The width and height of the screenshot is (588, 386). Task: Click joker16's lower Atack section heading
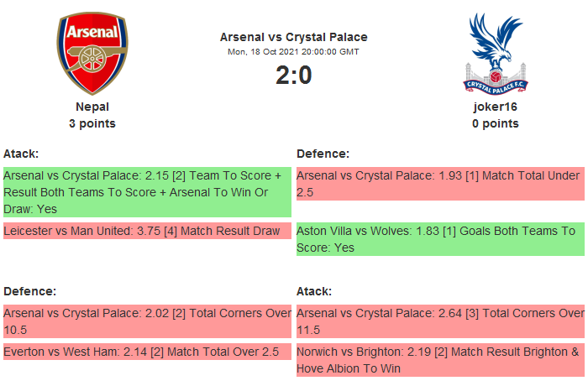coord(314,291)
